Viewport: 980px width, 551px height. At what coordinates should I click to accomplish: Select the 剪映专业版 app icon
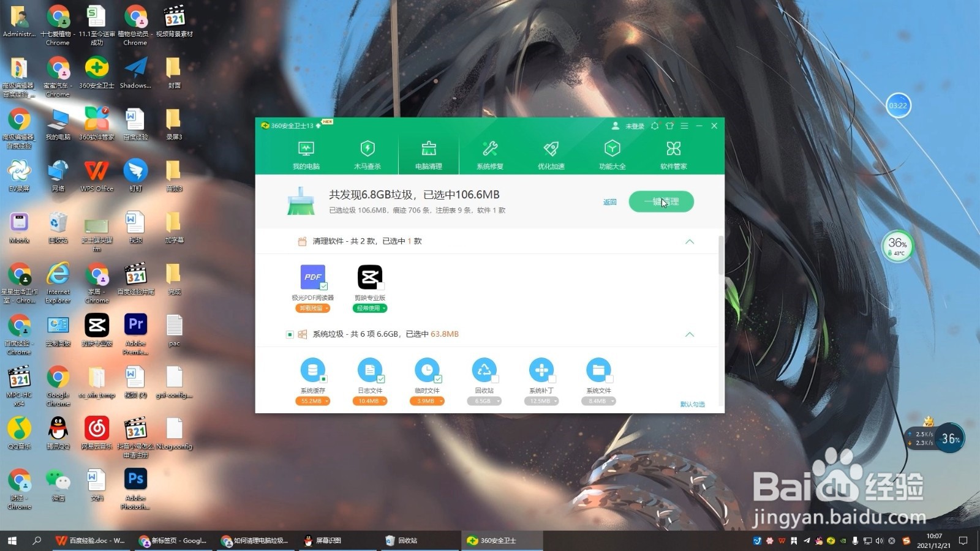click(369, 277)
